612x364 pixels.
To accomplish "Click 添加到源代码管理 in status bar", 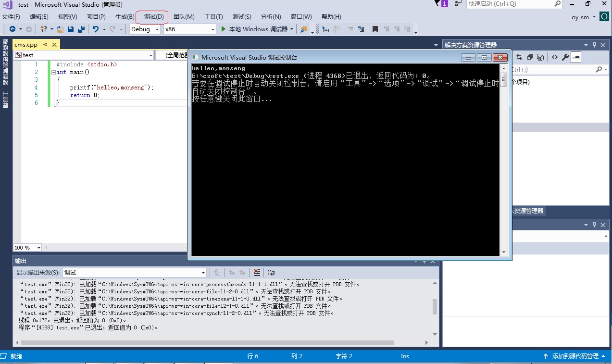I will (x=575, y=356).
